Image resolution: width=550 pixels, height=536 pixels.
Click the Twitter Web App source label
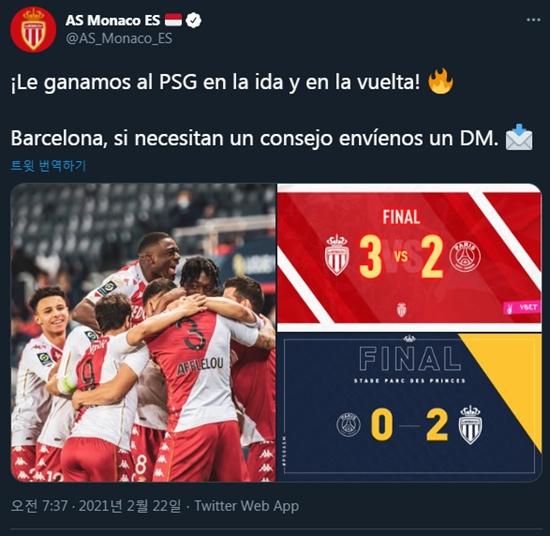[x=247, y=506]
